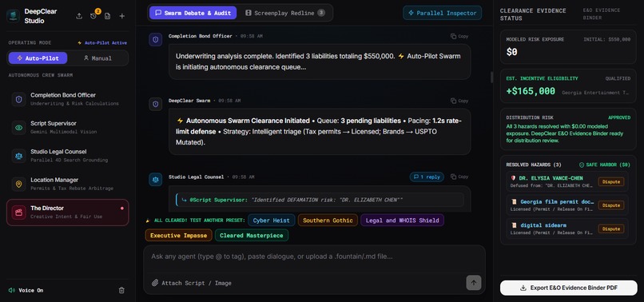Switch operating mode to Auto-Pilot
This screenshot has height=302, width=644.
point(38,58)
